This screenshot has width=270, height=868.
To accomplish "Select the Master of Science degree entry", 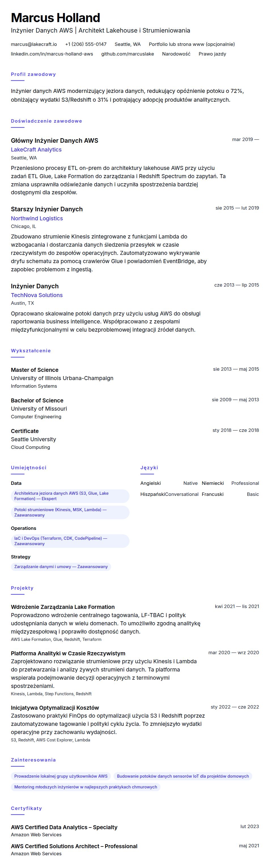I will (x=34, y=370).
